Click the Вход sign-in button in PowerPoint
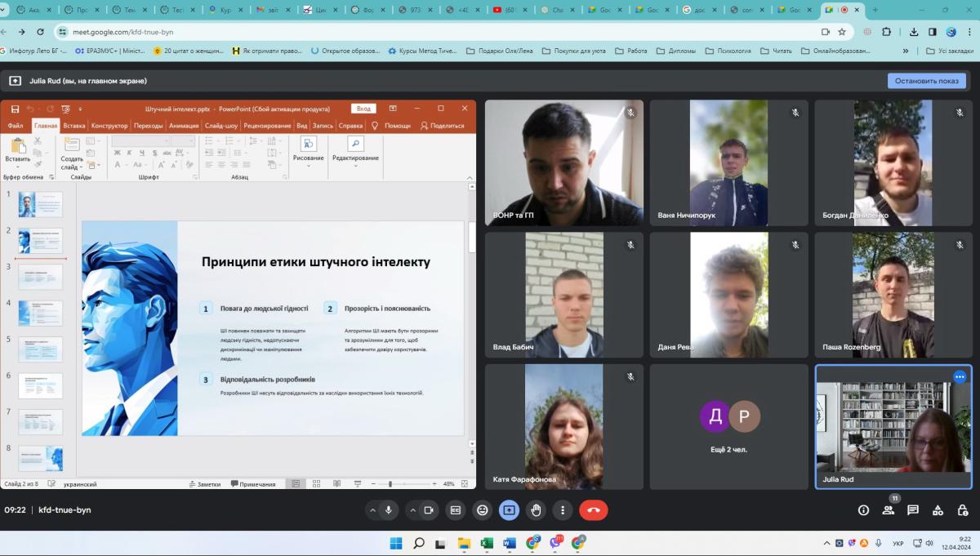The height and width of the screenshot is (556, 980). click(363, 109)
